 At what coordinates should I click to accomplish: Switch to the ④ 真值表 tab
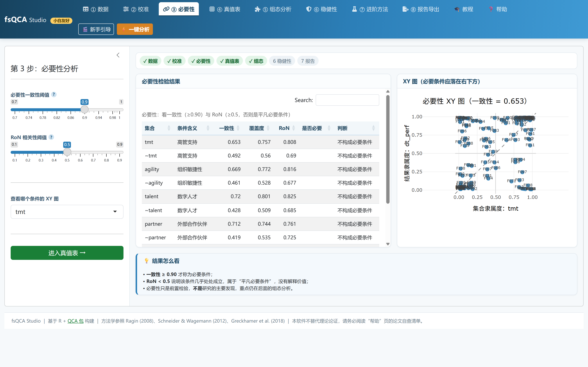(225, 9)
